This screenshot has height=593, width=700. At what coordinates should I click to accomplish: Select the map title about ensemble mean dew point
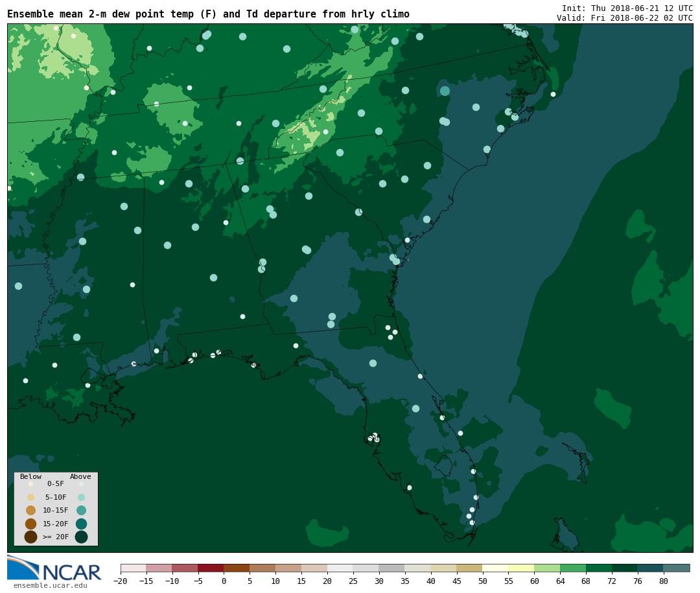pyautogui.click(x=208, y=14)
